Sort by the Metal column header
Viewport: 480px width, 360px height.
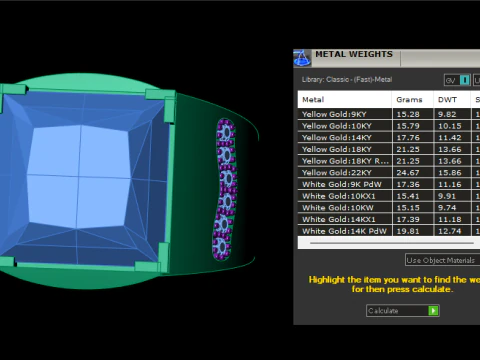click(345, 99)
